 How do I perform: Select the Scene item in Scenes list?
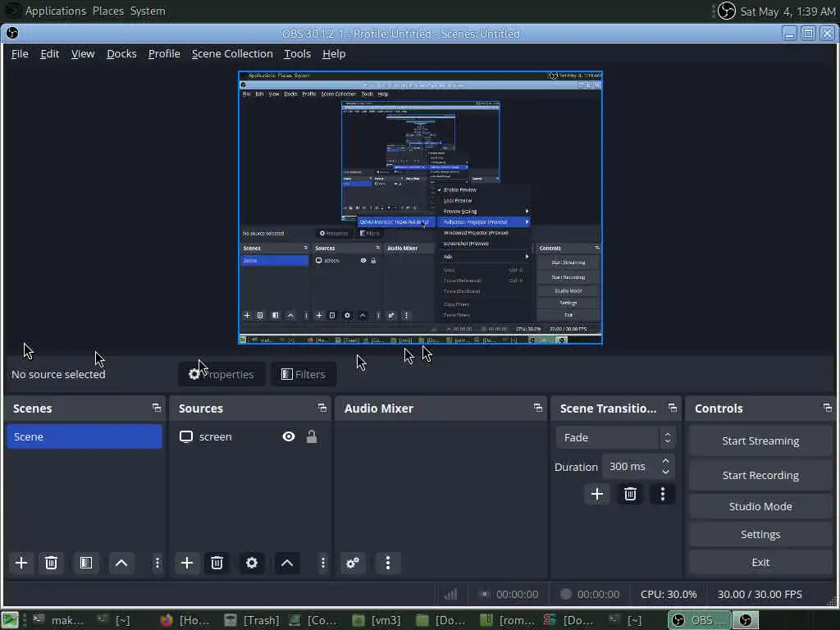(x=84, y=436)
